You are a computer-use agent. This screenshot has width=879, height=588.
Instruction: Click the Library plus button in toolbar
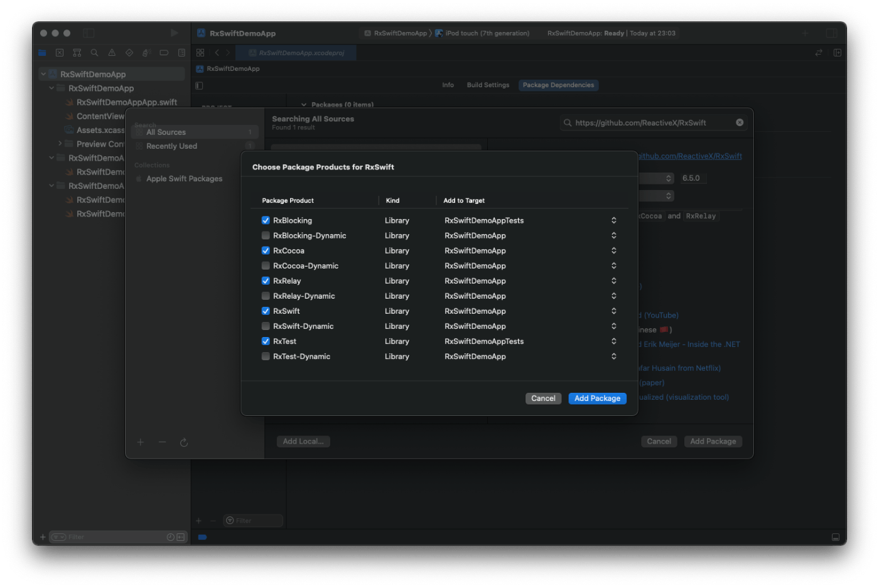point(805,33)
